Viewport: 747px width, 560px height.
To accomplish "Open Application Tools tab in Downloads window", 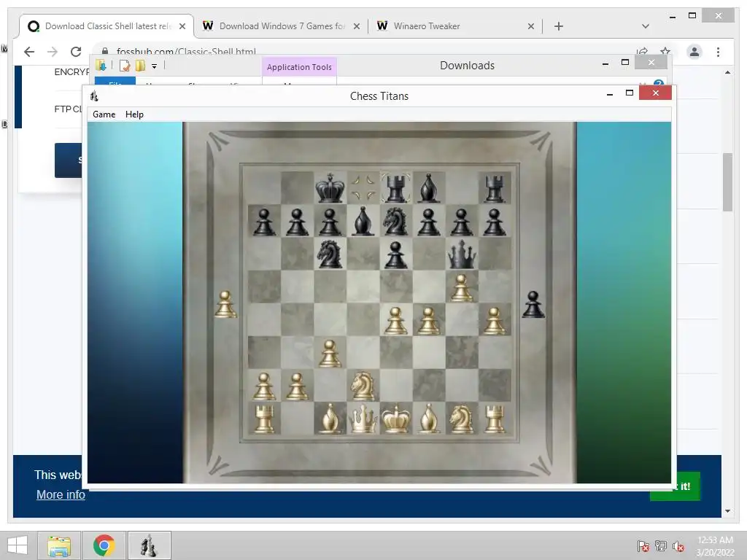I will 299,67.
